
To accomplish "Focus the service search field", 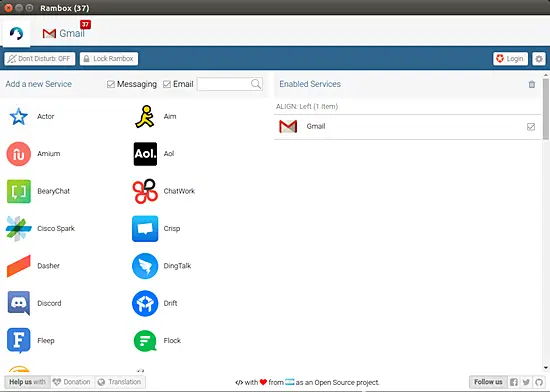I will coord(230,84).
